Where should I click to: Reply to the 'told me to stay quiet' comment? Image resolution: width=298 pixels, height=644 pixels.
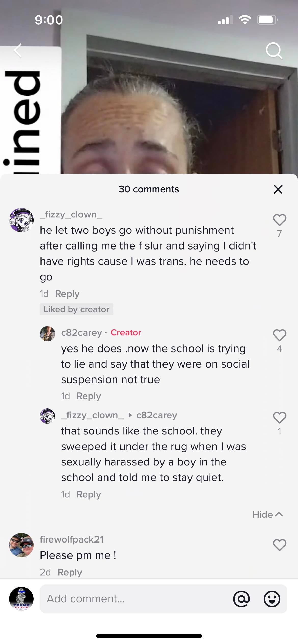pyautogui.click(x=89, y=494)
